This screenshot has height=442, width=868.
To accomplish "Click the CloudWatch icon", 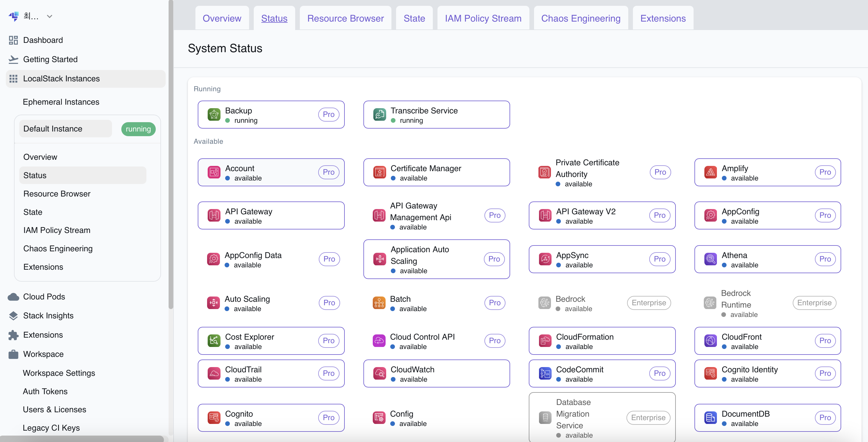I will click(x=379, y=373).
